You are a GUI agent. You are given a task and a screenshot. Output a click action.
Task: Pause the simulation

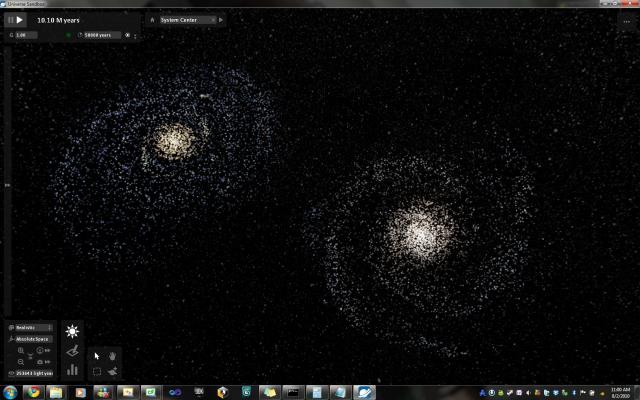tap(11, 20)
